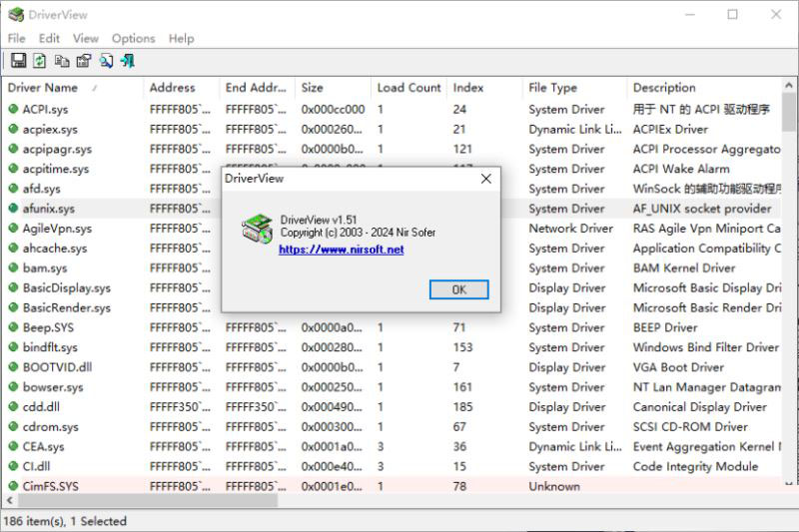Screen dimensions: 799x532
Task: Click the Copy Selected Items toolbar icon
Action: [x=62, y=61]
